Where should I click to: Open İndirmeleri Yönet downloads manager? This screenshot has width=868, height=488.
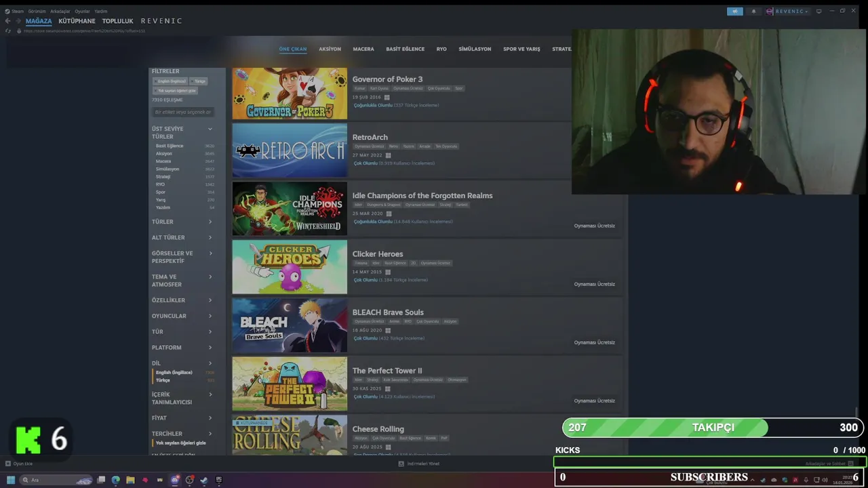pos(419,464)
